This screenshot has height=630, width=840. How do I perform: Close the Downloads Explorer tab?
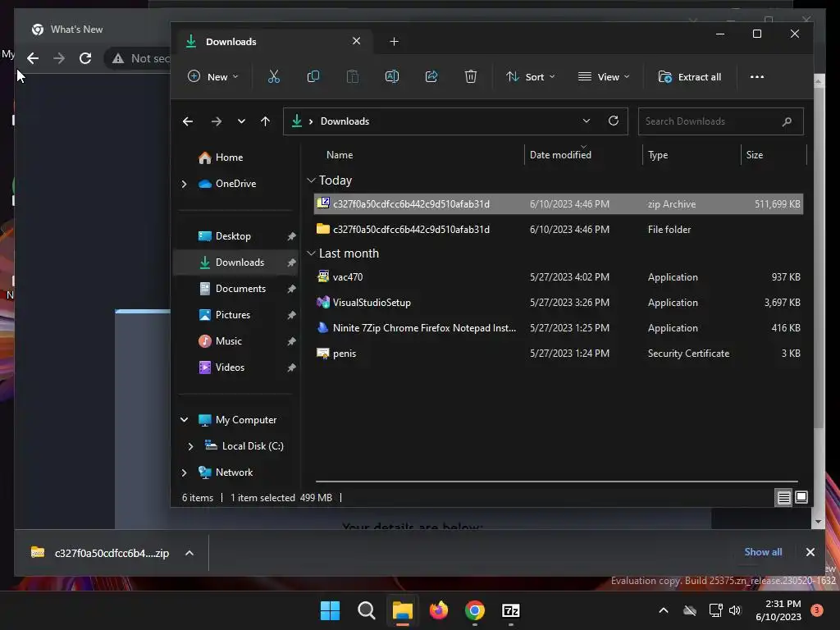(356, 41)
